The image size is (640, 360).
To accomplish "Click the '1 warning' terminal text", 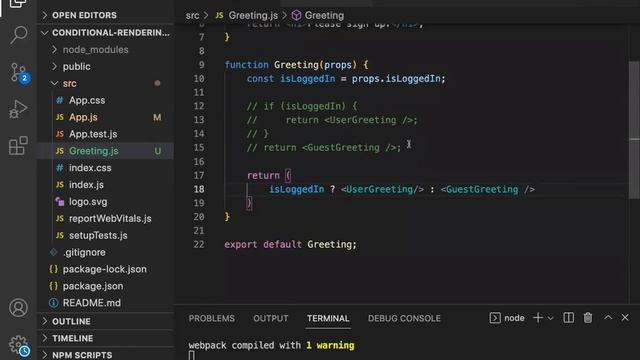I will click(x=330, y=345).
